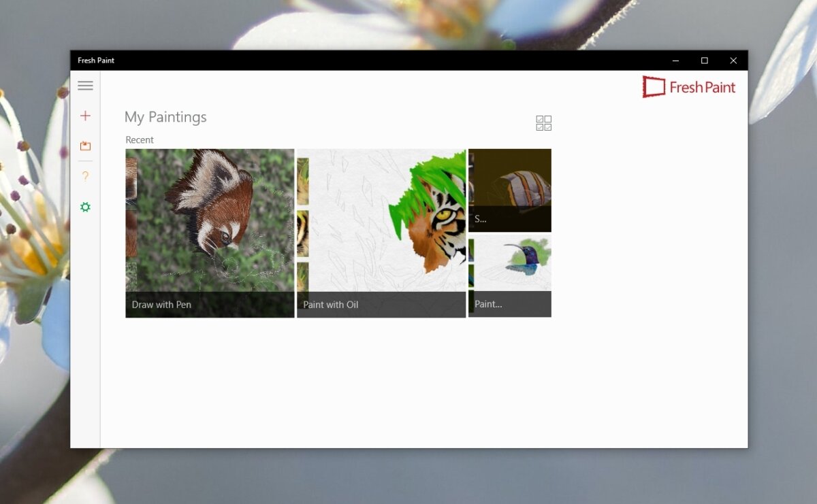
Task: Open the Paint with Oil tiger painting
Action: point(381,233)
